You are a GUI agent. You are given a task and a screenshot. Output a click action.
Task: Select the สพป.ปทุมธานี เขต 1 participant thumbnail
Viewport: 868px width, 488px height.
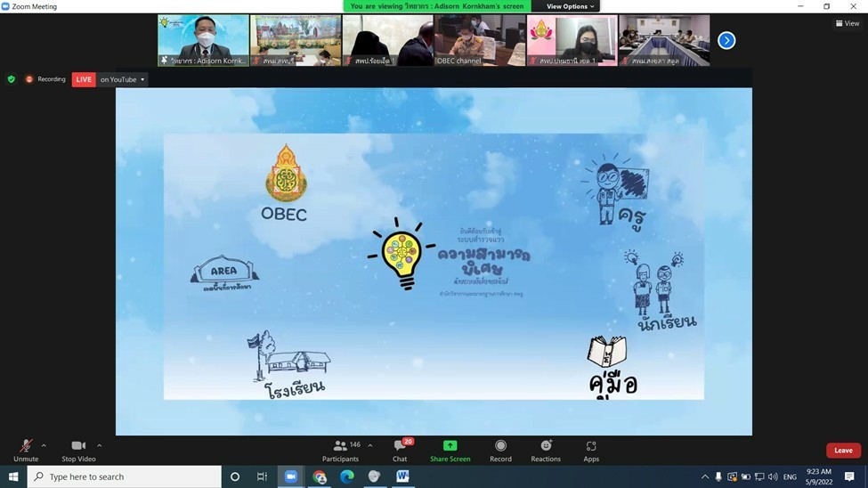572,40
